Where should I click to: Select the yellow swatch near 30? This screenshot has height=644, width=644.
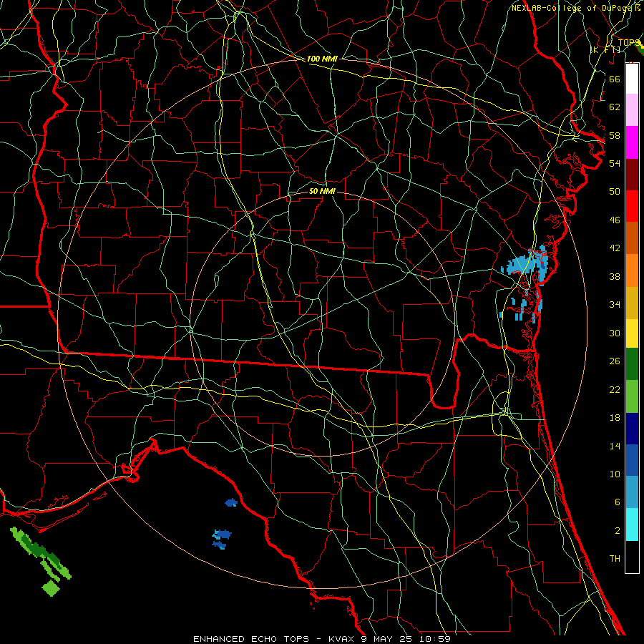[632, 333]
